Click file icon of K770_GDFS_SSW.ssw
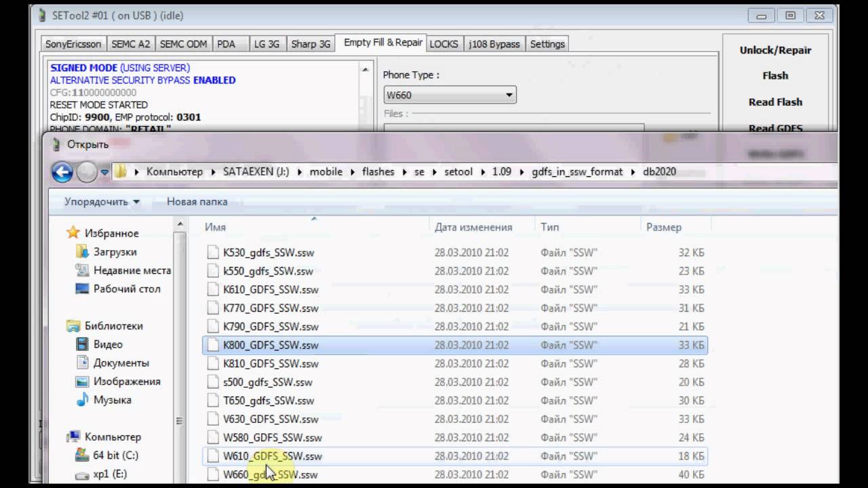Viewport: 868px width, 488px height. tap(214, 308)
